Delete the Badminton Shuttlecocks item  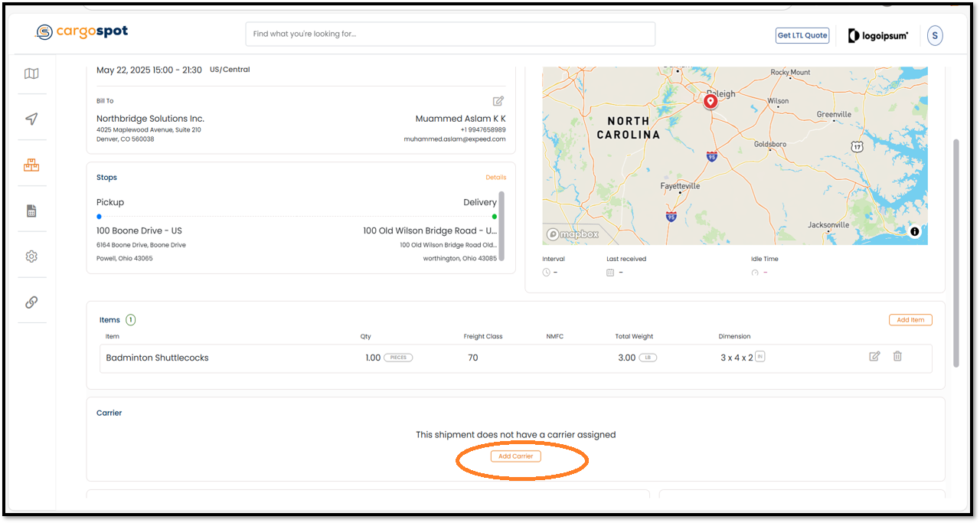(x=898, y=356)
